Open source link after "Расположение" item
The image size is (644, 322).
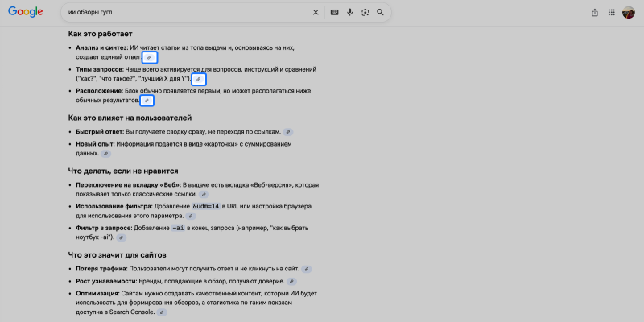tap(146, 101)
